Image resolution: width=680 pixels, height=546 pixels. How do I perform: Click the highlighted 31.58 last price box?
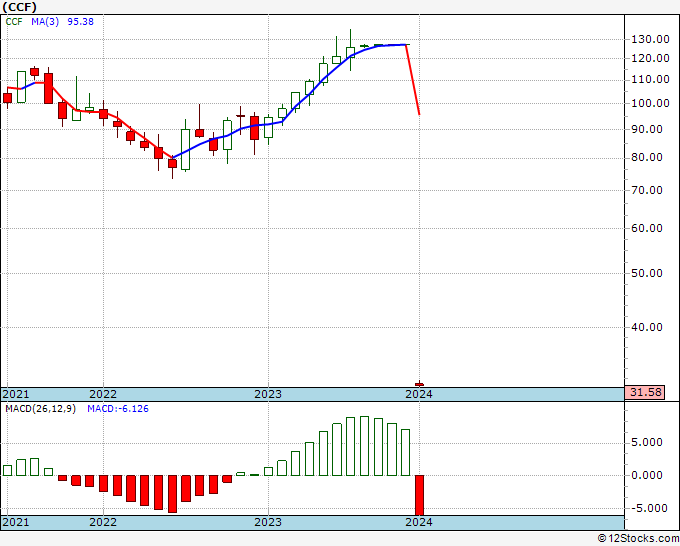pos(645,392)
